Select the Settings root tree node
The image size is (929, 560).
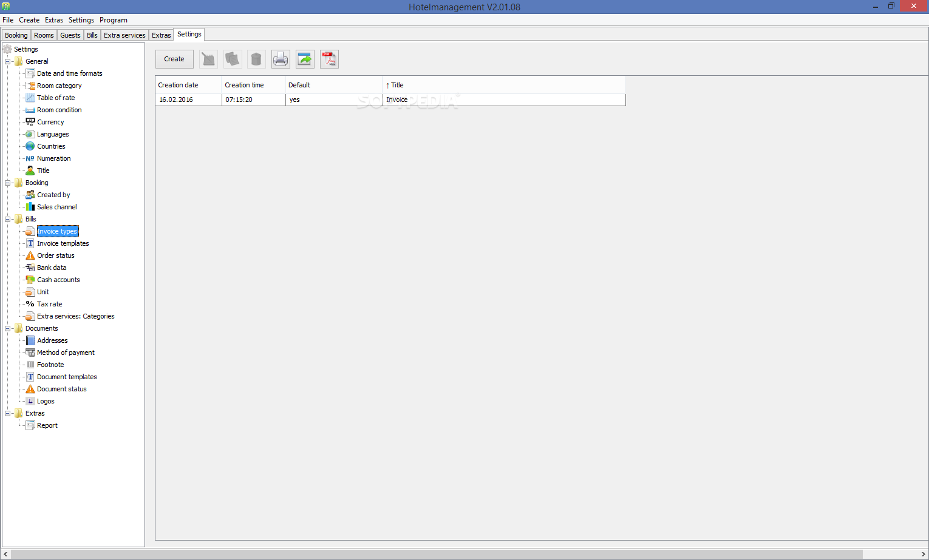click(x=26, y=49)
